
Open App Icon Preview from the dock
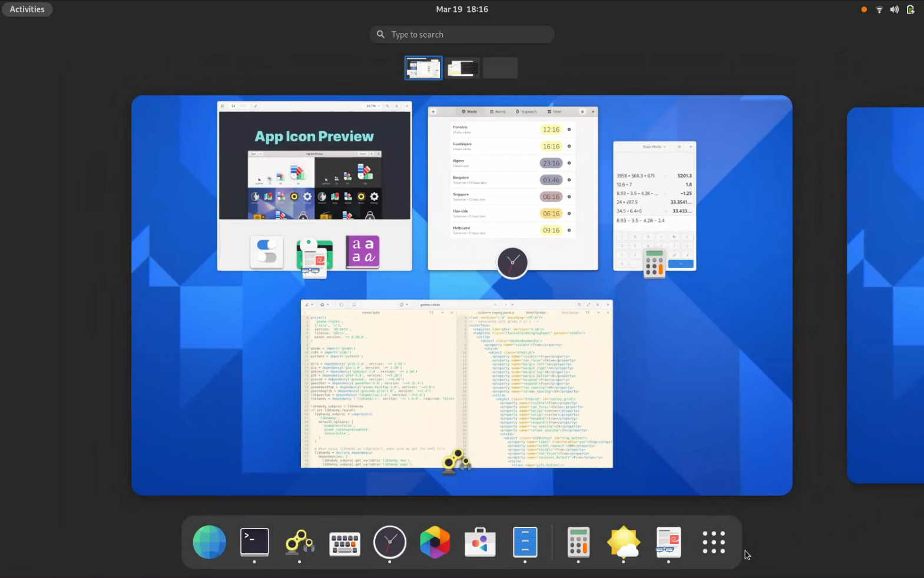668,542
